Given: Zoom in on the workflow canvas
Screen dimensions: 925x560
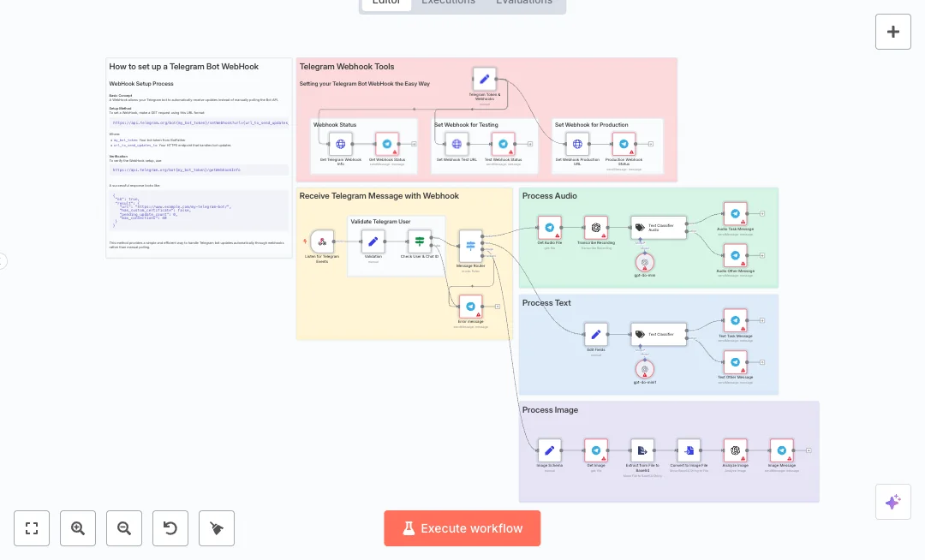Looking at the screenshot, I should click(x=78, y=528).
